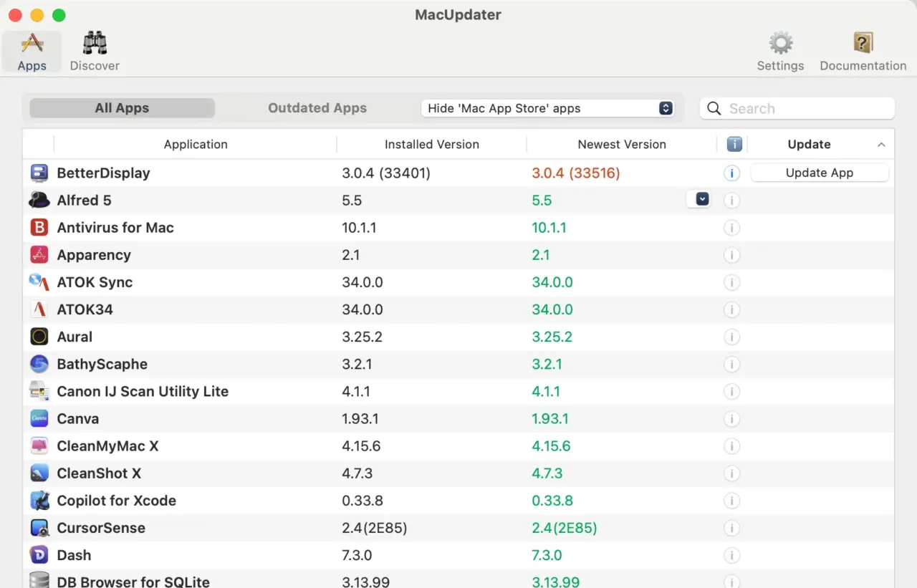Screen dimensions: 917x588
Task: Click the Copilot for Xcode icon
Action: coord(39,500)
